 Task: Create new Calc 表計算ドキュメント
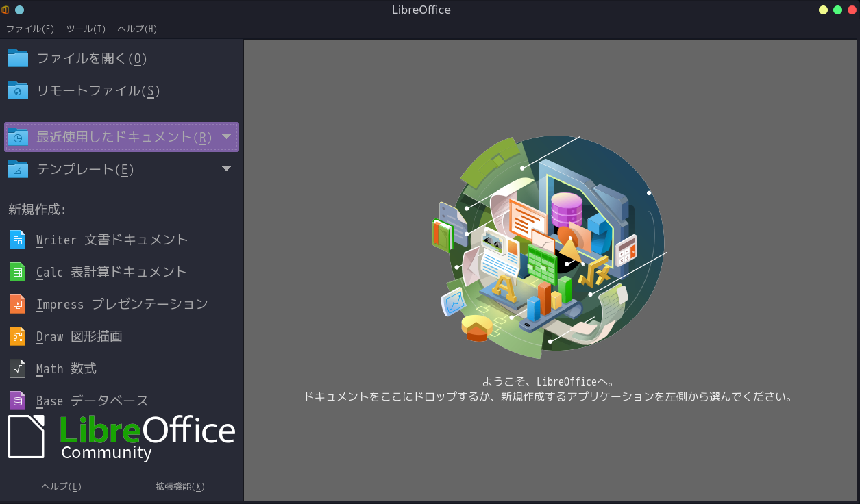click(112, 272)
